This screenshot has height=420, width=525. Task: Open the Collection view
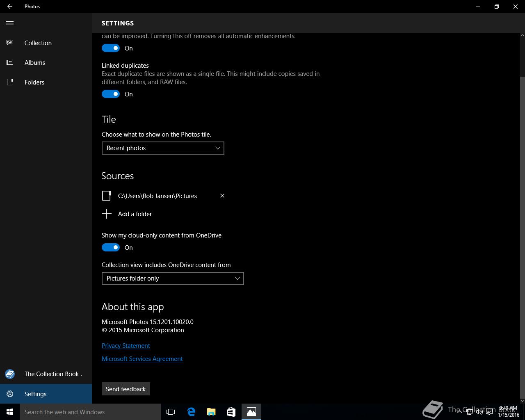(46, 43)
